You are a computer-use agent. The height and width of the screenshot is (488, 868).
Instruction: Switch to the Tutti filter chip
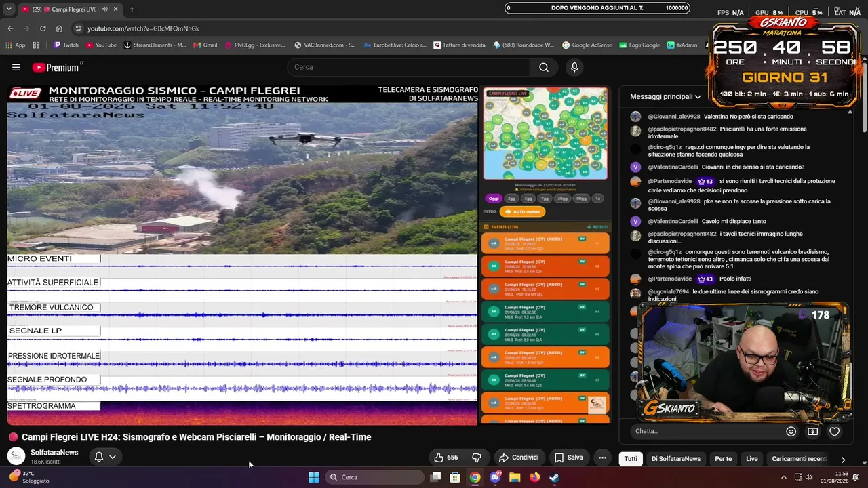(x=631, y=459)
